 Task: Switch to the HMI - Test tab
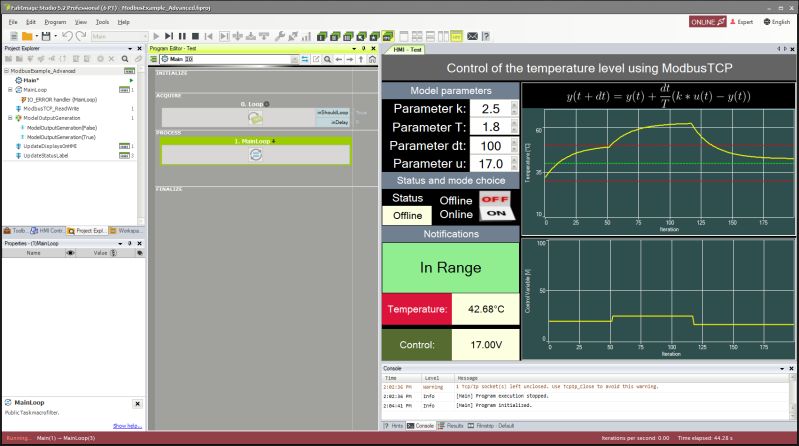(x=407, y=49)
